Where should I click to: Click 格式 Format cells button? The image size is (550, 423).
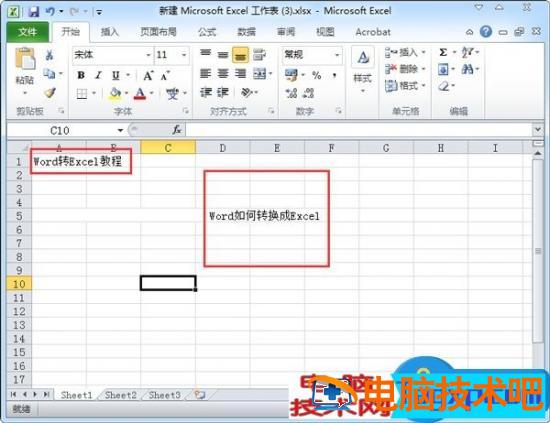405,85
